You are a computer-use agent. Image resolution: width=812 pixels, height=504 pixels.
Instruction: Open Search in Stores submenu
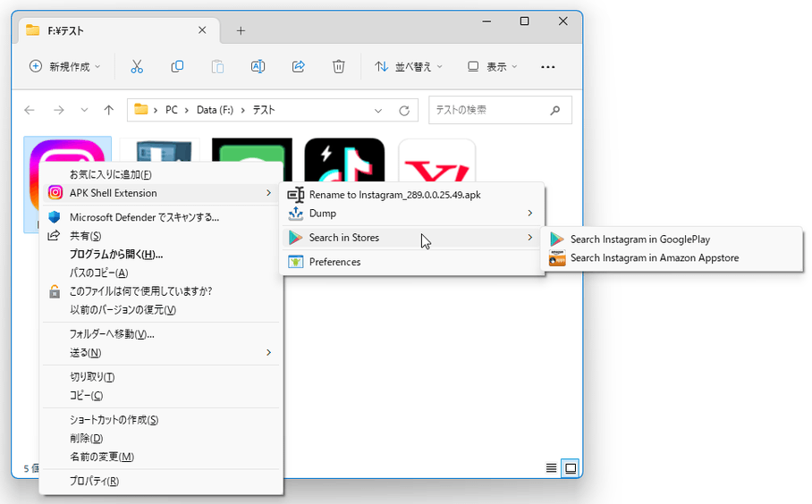click(412, 238)
